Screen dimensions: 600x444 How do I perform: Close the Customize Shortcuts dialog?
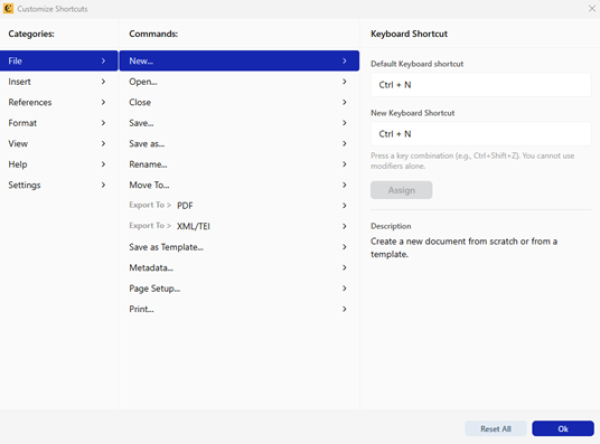click(590, 9)
